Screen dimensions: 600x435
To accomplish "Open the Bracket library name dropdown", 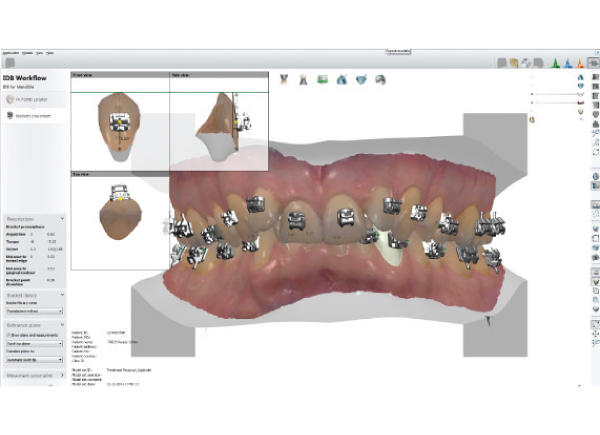I will (x=34, y=311).
